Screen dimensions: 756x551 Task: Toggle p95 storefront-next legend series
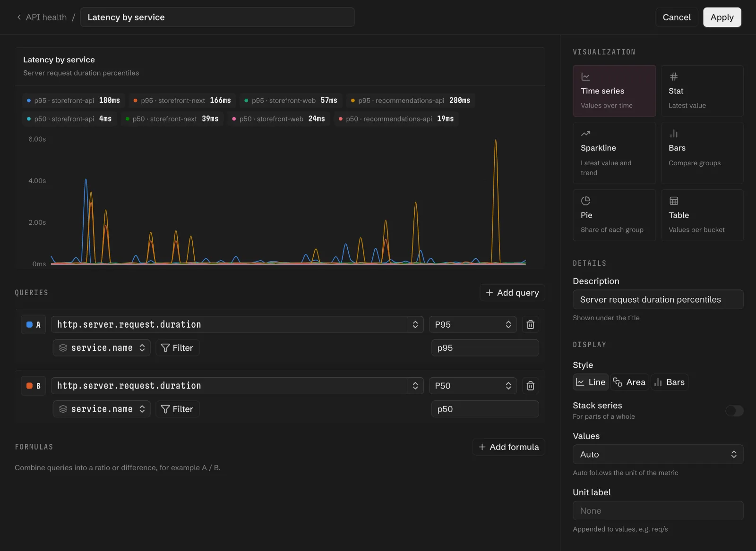[x=182, y=101]
